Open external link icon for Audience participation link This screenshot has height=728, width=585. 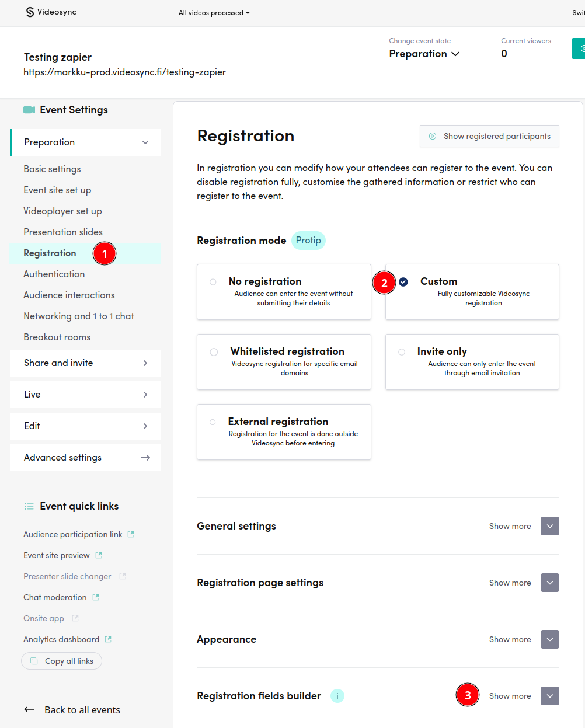[131, 534]
